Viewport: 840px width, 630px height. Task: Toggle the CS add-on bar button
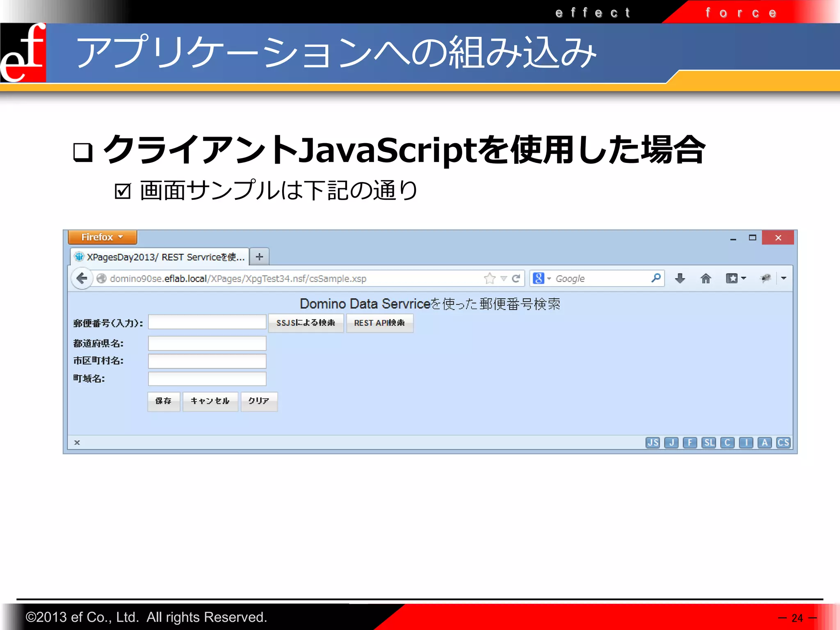point(783,443)
